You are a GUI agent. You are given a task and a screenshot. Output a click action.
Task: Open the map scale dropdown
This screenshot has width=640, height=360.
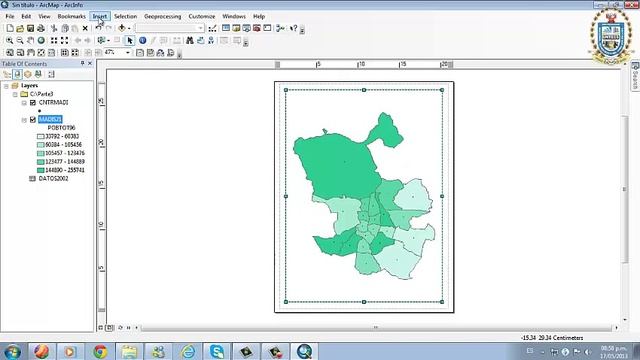click(x=200, y=28)
